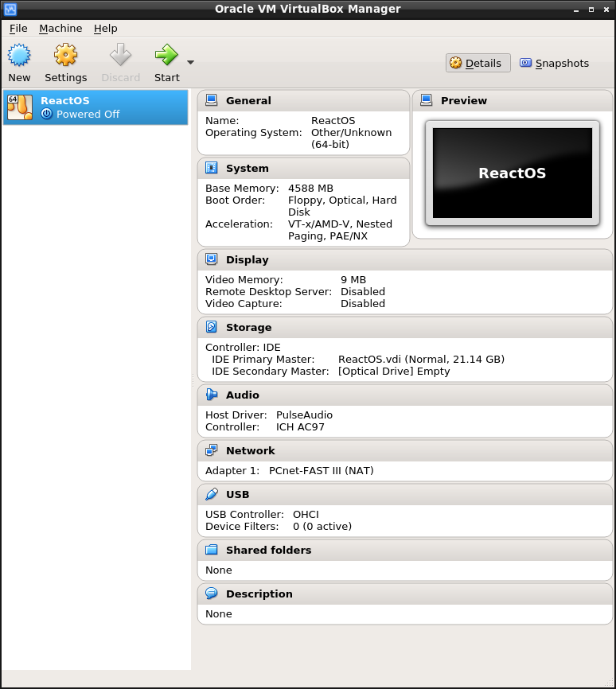Click the Audio section header title
The image size is (616, 689).
(x=242, y=395)
